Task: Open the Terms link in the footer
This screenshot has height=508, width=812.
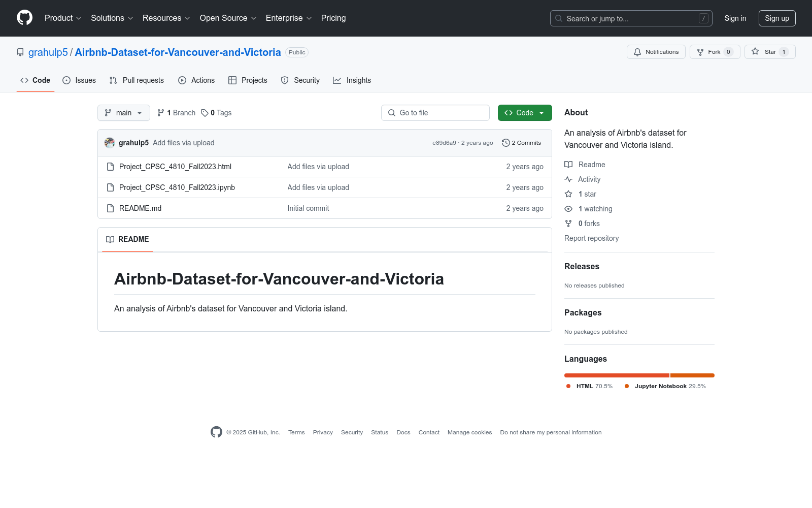Action: 296,432
